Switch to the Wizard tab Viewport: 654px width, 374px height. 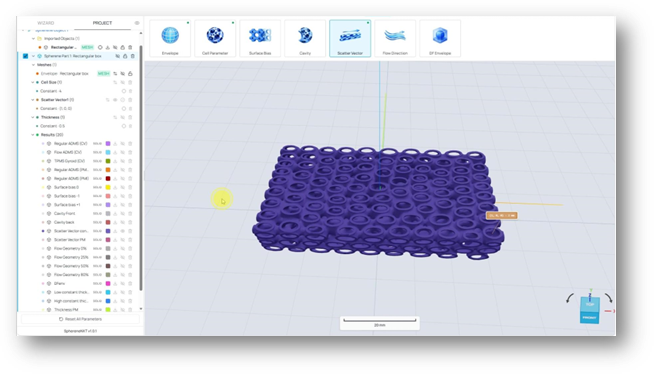pyautogui.click(x=46, y=23)
